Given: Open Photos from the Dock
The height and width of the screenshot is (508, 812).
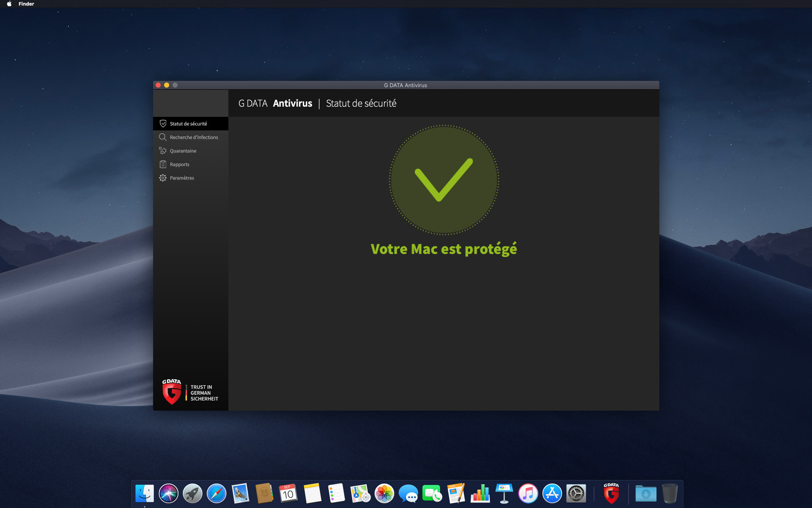Looking at the screenshot, I should tap(384, 494).
